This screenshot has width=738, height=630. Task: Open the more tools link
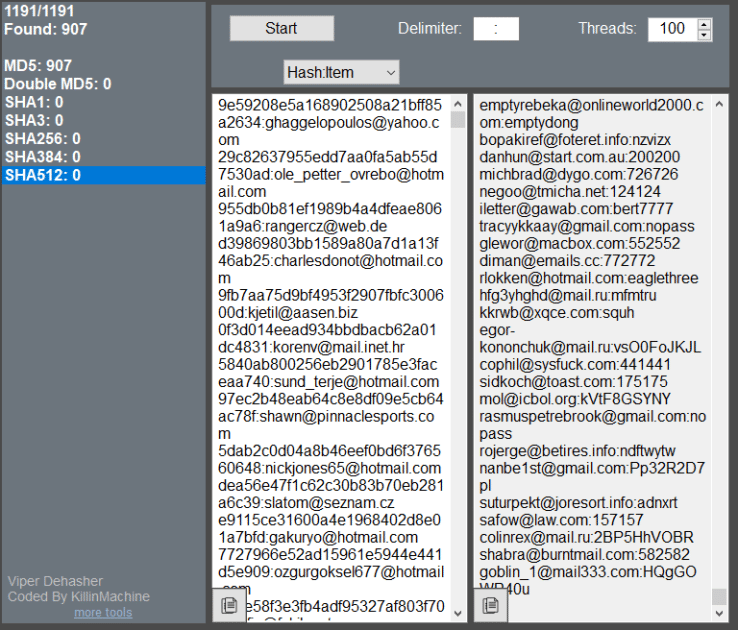(x=103, y=613)
